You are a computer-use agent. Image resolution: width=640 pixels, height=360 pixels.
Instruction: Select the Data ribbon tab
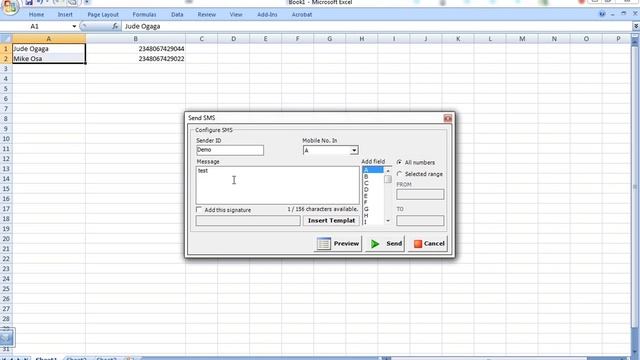click(177, 15)
